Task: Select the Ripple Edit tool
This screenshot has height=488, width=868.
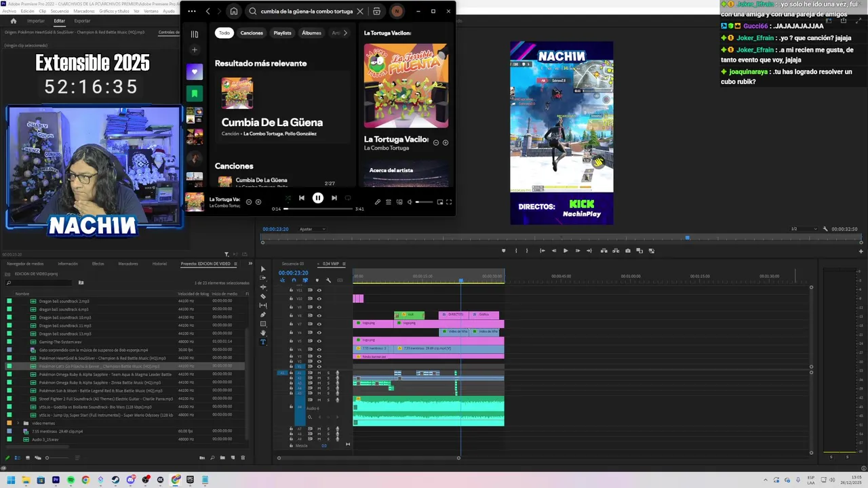Action: 263,287
